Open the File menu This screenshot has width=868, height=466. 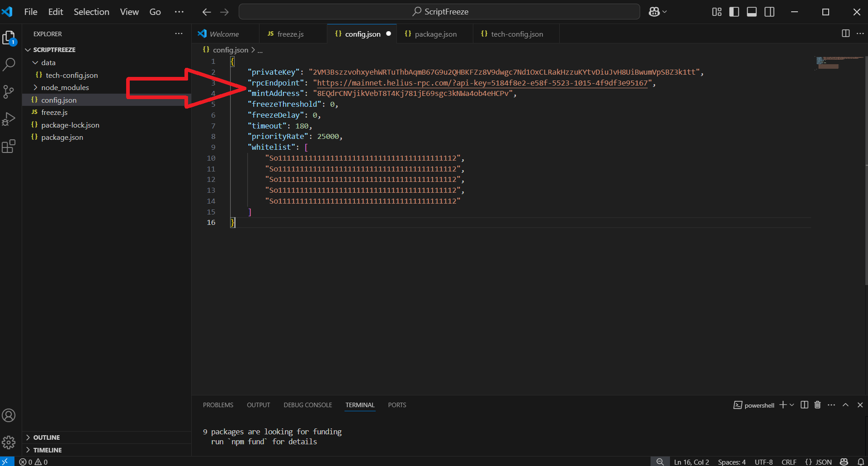[31, 12]
